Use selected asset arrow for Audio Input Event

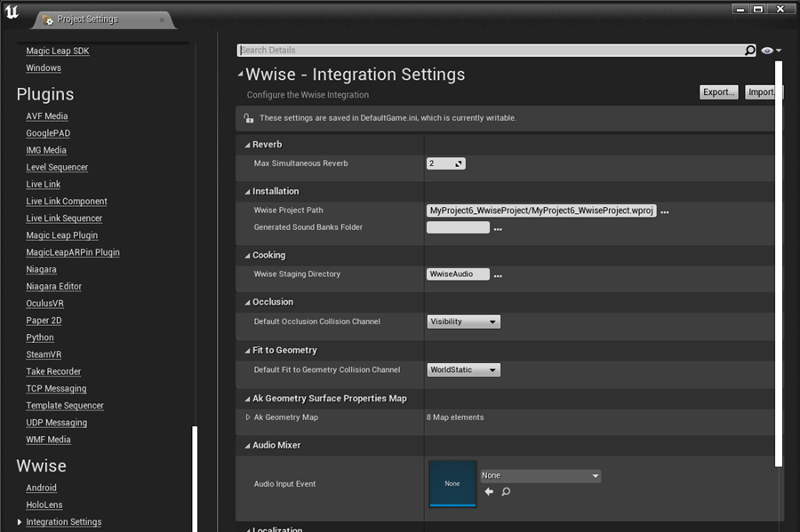coord(489,492)
